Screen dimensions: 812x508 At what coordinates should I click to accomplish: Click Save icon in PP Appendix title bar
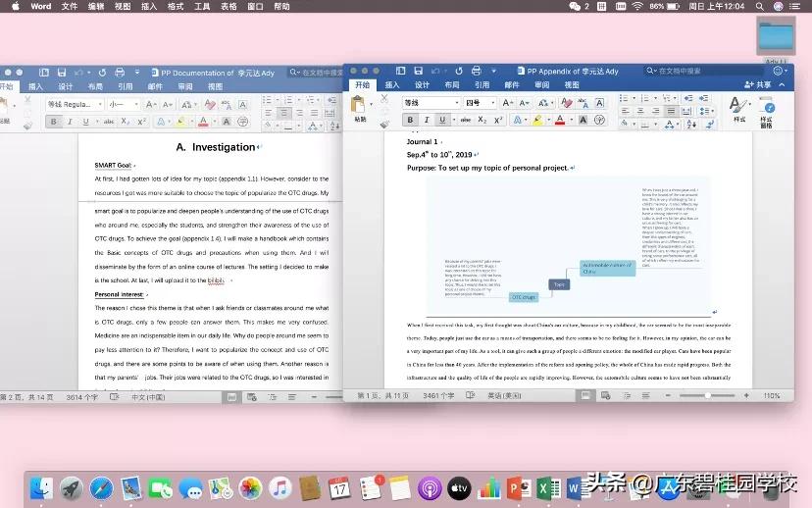(x=419, y=71)
